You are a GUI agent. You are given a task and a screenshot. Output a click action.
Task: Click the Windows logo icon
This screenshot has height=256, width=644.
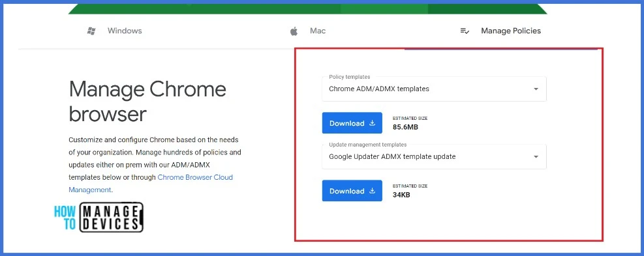[91, 31]
